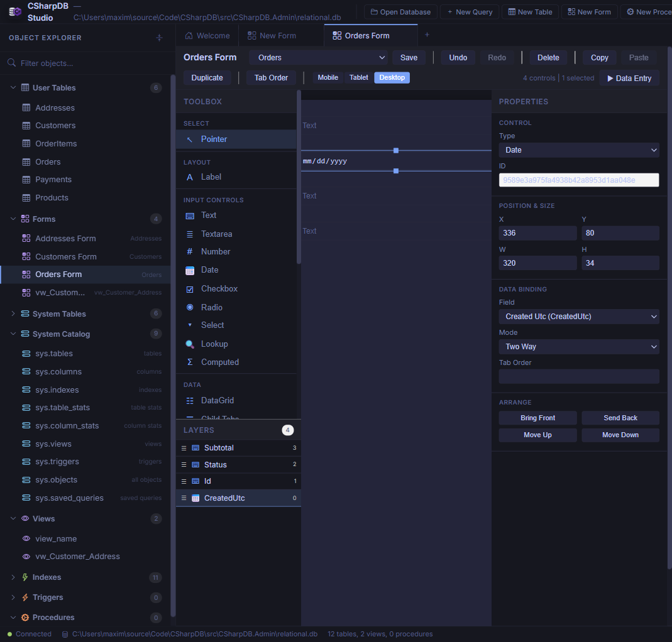
Task: Select the Computed control in the Toolbox
Action: pyautogui.click(x=219, y=362)
